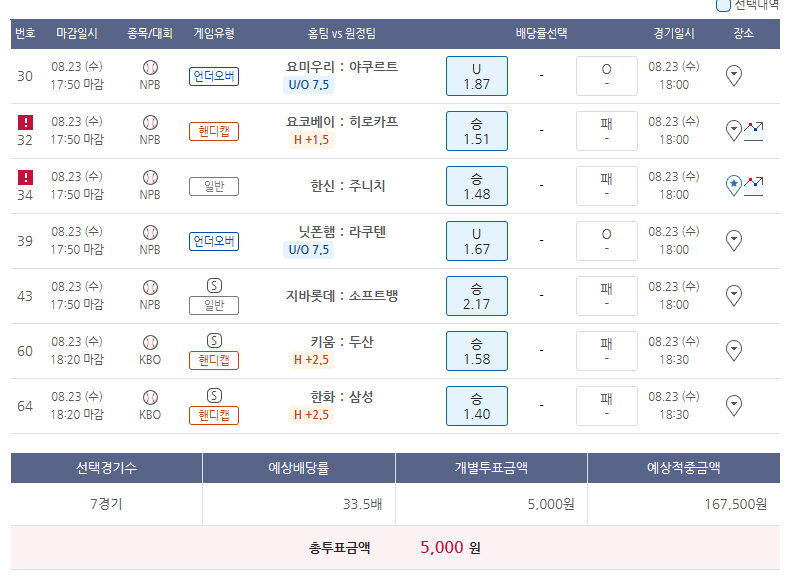
Task: Click the venue pin icon for match 39
Action: [733, 240]
